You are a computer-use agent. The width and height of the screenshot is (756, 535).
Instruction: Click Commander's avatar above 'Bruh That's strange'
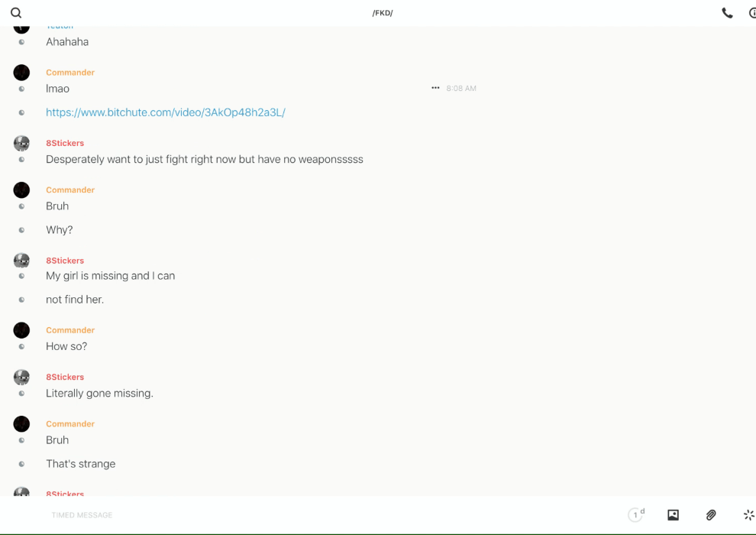tap(21, 424)
